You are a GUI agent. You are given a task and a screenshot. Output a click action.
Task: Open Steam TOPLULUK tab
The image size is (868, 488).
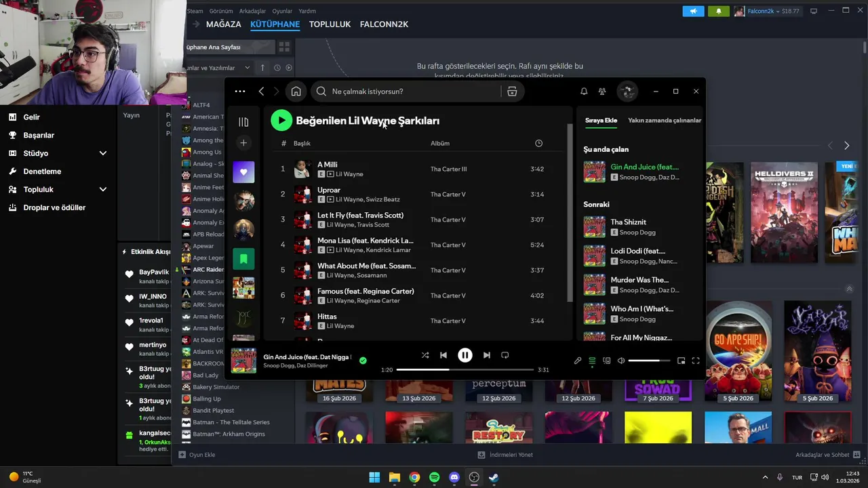coord(330,24)
